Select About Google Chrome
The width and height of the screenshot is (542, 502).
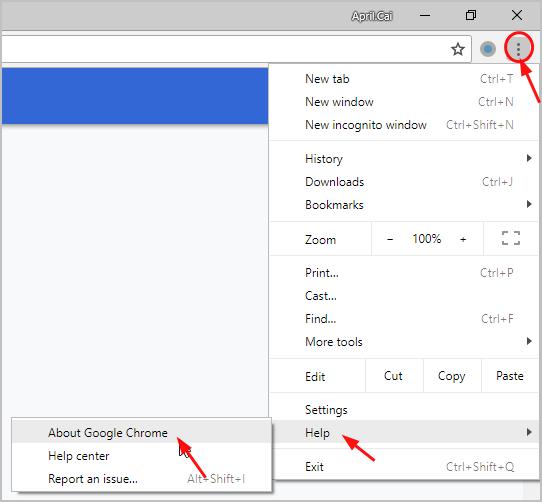[141, 433]
